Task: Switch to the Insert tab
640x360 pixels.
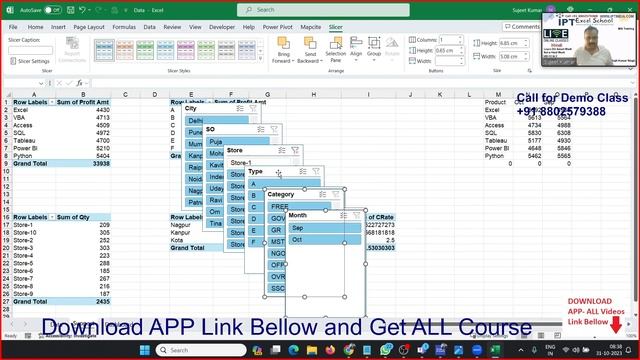Action: [58, 27]
